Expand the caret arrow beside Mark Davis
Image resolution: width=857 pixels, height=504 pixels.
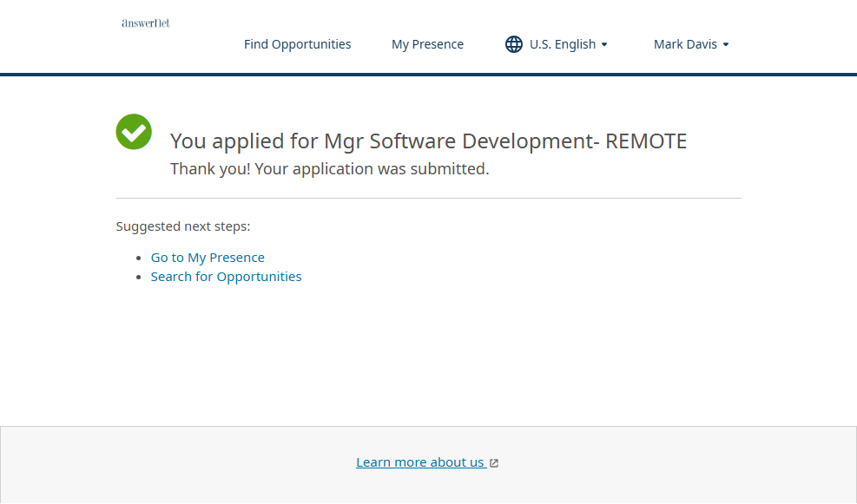[726, 44]
